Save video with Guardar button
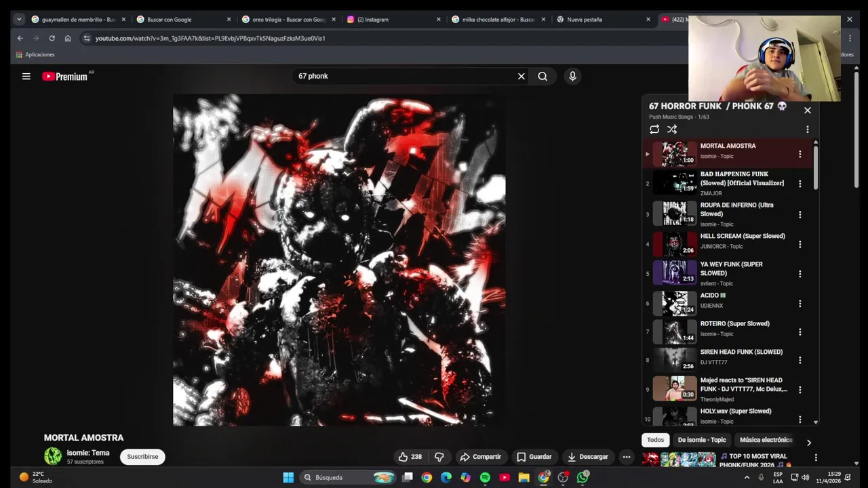 534,457
